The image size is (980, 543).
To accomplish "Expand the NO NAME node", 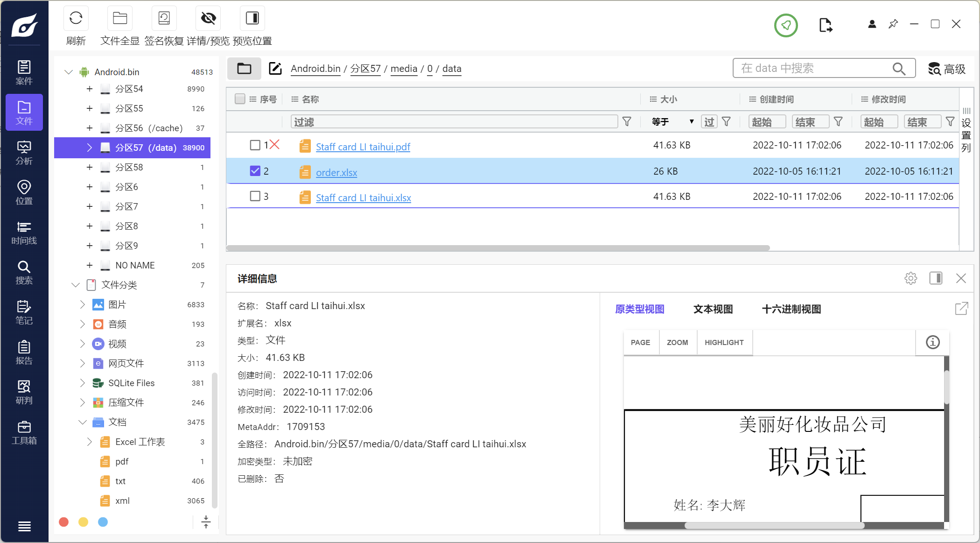I will (89, 265).
